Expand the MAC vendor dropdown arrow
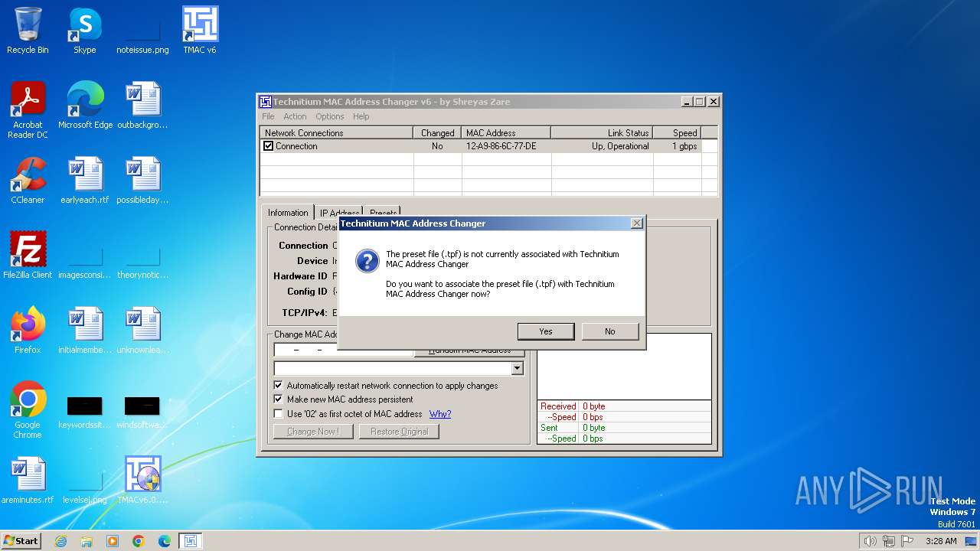This screenshot has width=980, height=551. [x=518, y=369]
